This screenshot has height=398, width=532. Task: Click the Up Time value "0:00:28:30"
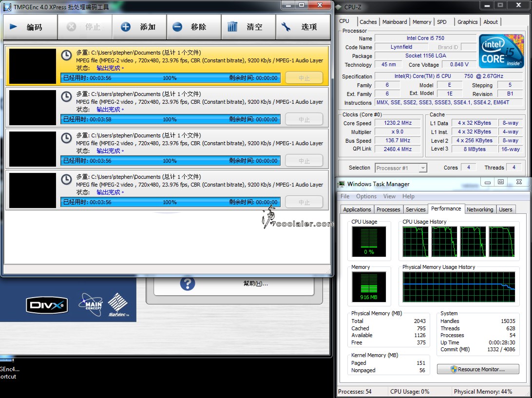(502, 342)
